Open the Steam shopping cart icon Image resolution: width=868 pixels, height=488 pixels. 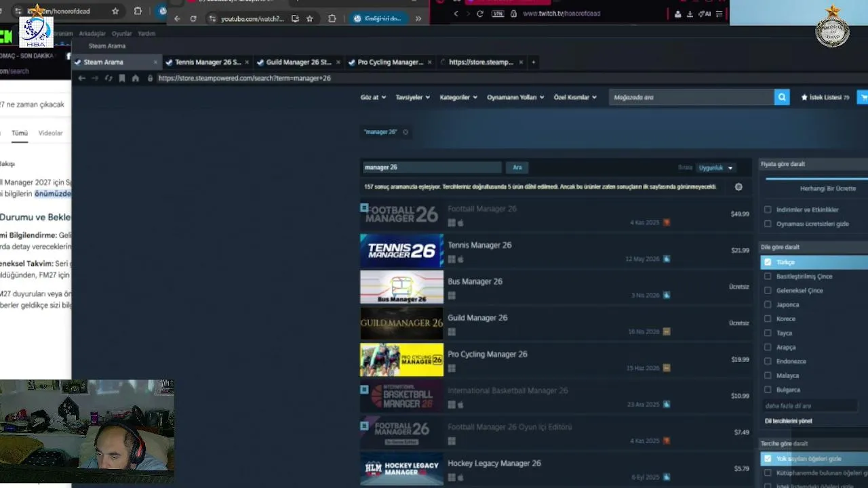(863, 98)
